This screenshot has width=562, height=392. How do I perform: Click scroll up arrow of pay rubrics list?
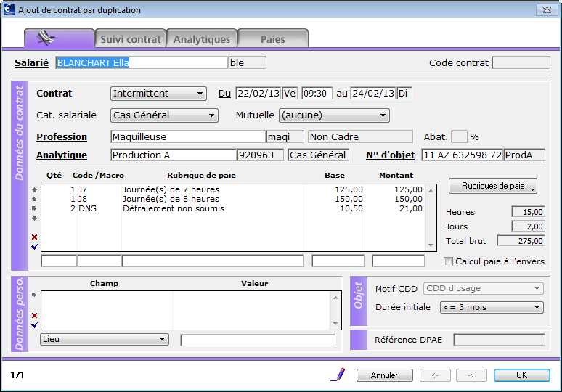pos(431,191)
